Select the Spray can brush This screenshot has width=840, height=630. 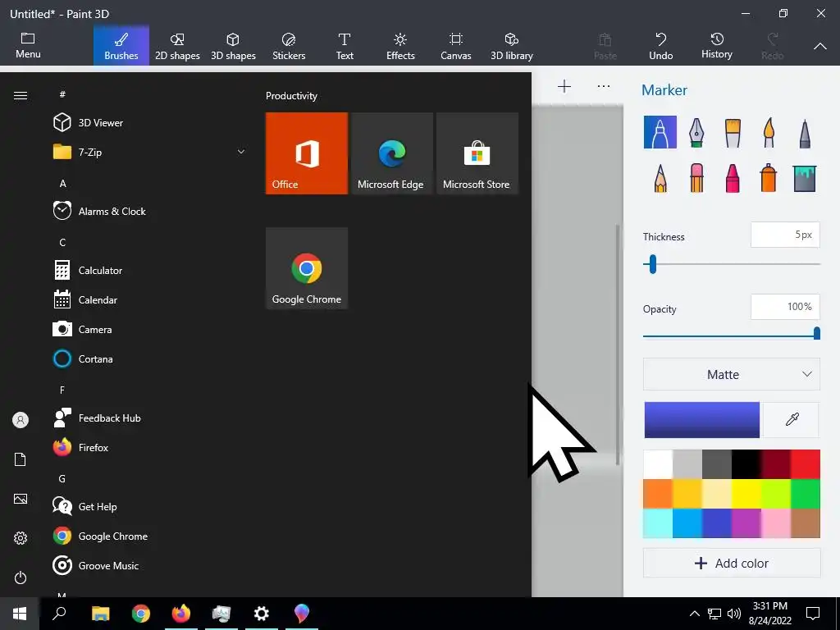pyautogui.click(x=768, y=177)
